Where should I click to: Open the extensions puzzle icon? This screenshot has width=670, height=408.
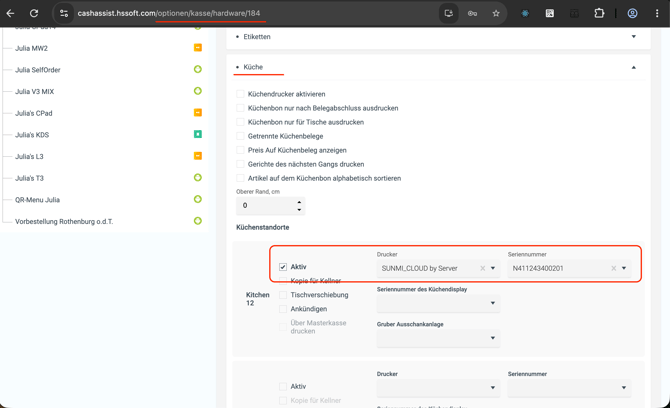pos(599,13)
